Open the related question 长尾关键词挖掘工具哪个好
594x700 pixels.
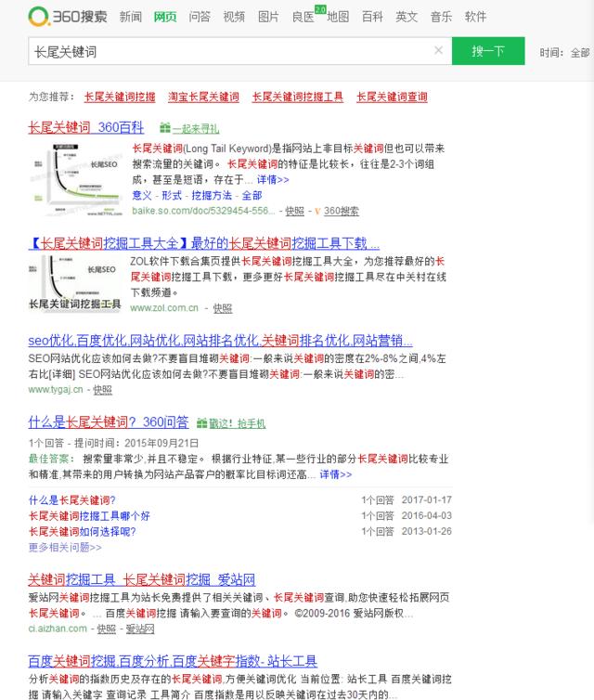[x=89, y=515]
